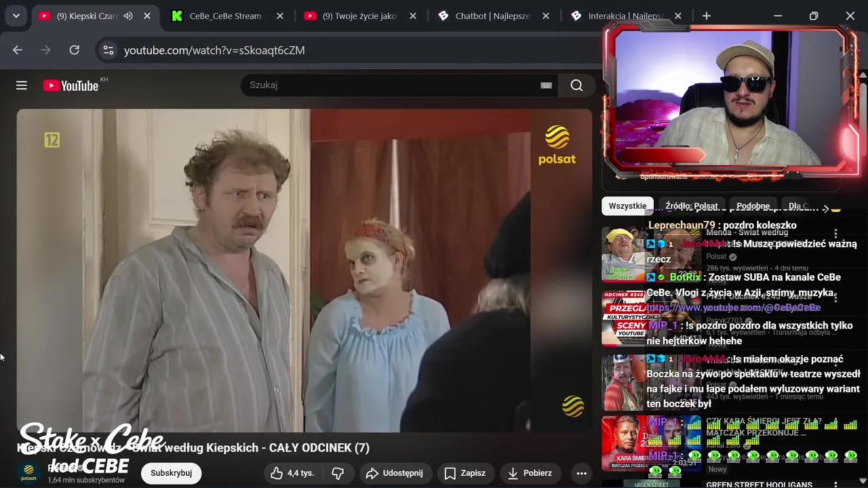Open the YouTube hamburger guide menu
This screenshot has width=868, height=488.
tap(22, 85)
